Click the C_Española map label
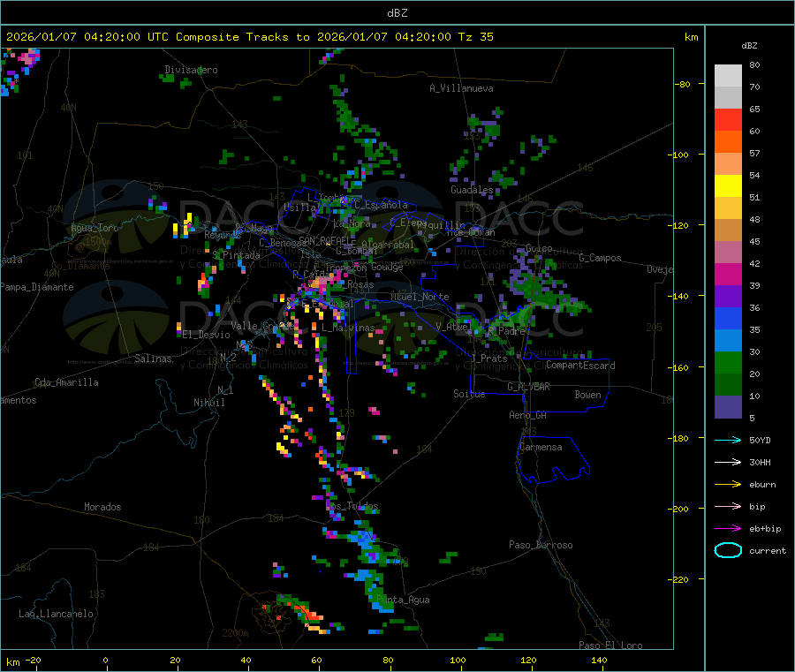Viewport: 795px width, 672px height. (x=381, y=205)
